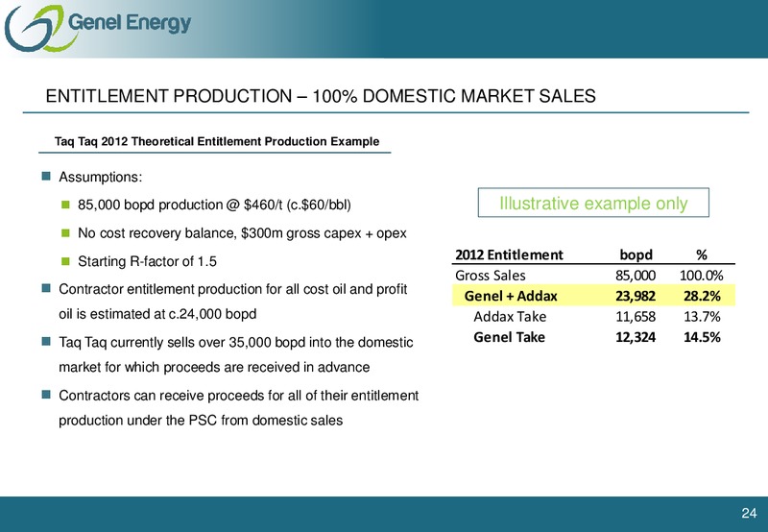Click the 'Illustrative example only' box

(593, 203)
